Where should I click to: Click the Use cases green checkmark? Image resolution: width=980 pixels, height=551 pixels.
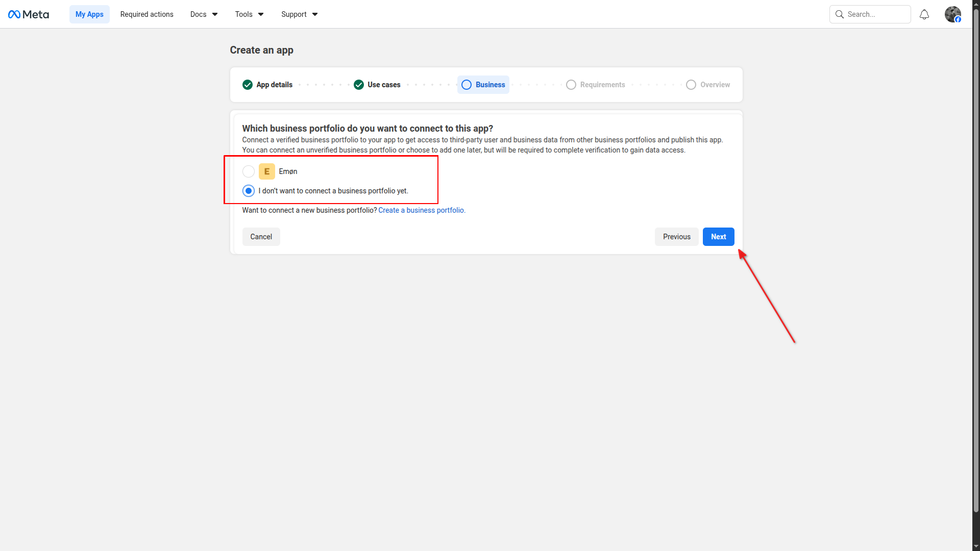point(359,85)
